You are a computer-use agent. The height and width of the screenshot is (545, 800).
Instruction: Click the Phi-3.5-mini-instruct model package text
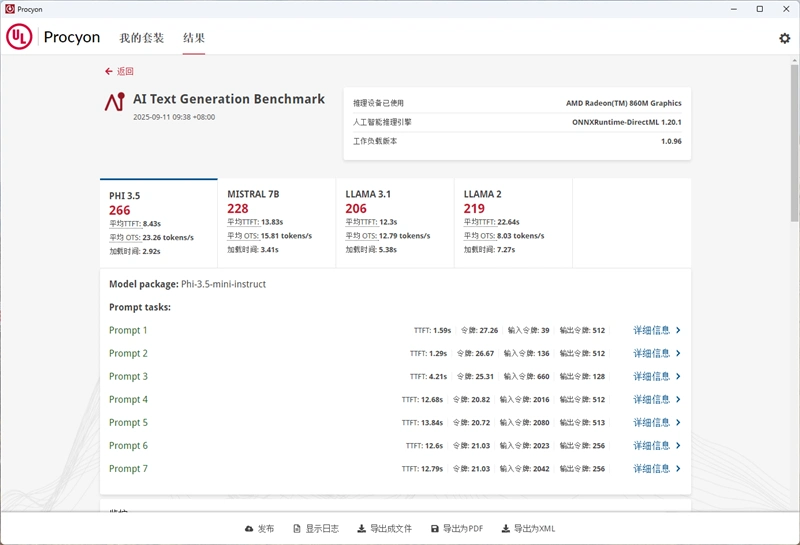(x=223, y=284)
